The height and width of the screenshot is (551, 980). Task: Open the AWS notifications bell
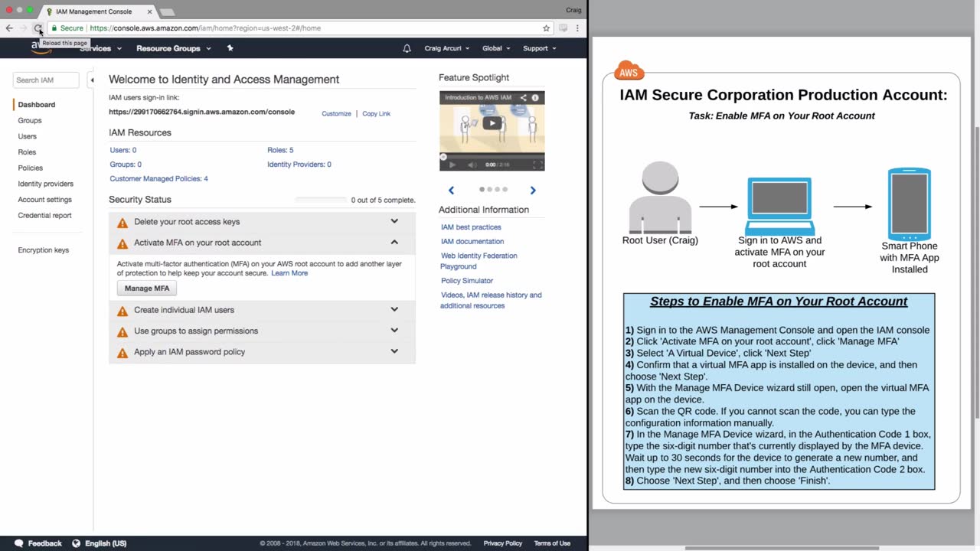coord(407,48)
